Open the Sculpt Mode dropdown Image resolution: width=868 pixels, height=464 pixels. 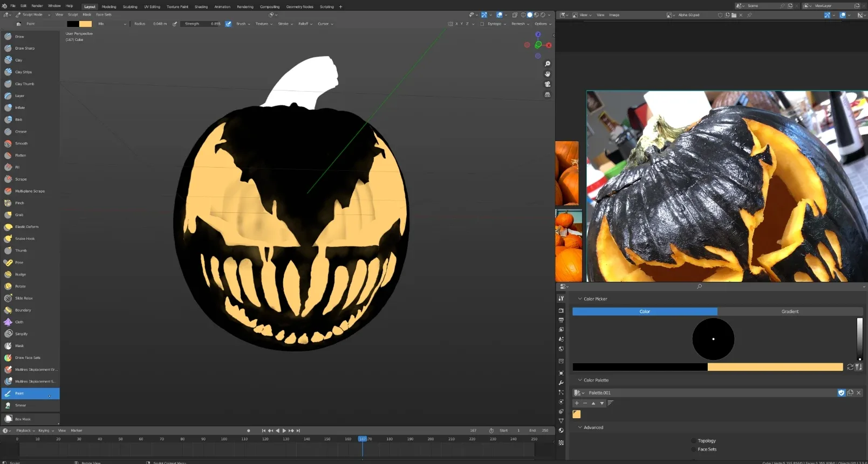33,15
